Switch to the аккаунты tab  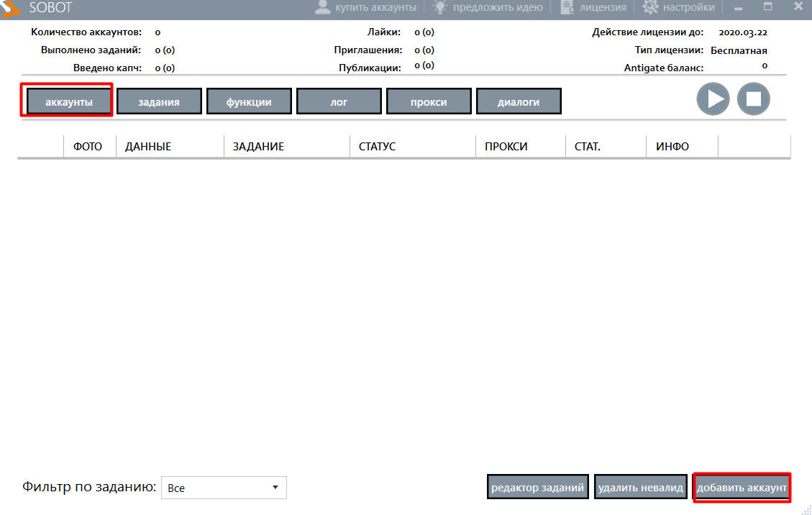69,102
